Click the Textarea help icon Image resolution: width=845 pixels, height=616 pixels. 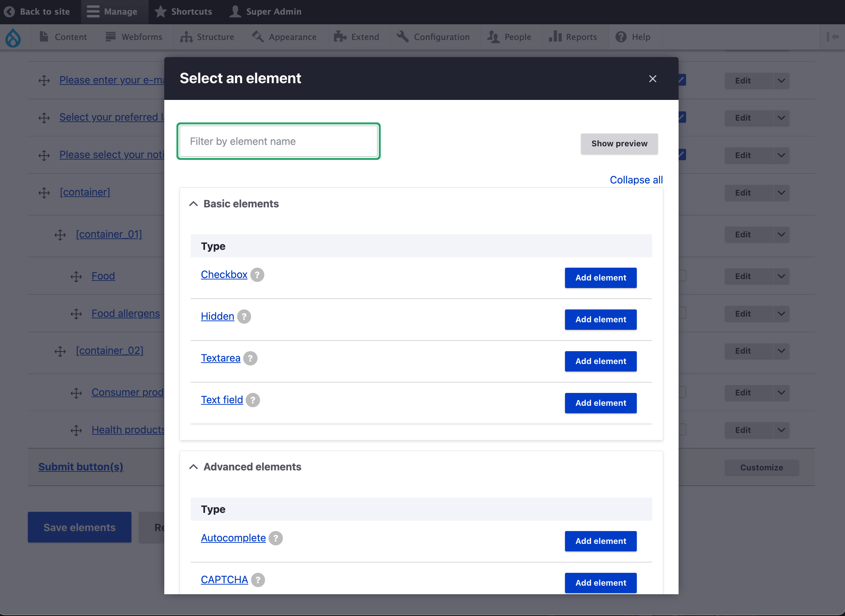pos(250,358)
